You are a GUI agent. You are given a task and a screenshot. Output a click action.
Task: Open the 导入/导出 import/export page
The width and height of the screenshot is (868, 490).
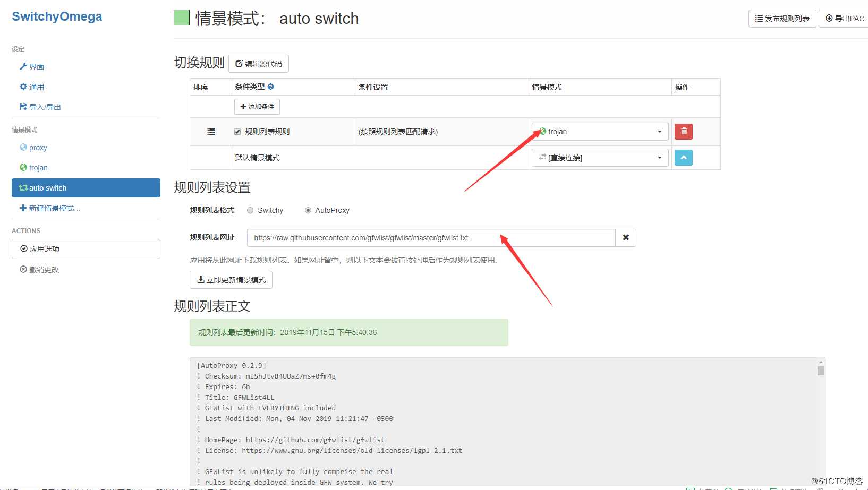(40, 107)
